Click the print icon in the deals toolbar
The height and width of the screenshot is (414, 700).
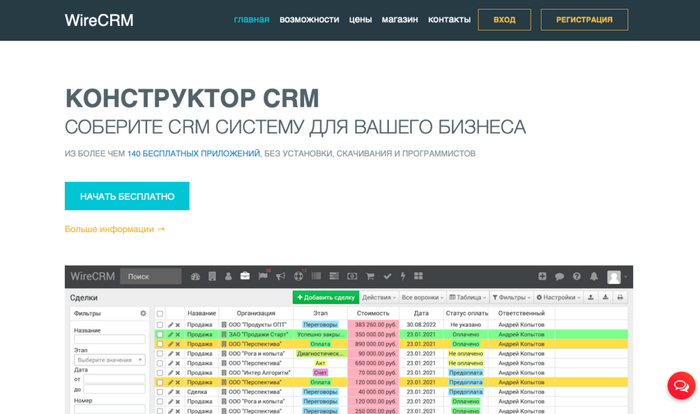(x=620, y=297)
